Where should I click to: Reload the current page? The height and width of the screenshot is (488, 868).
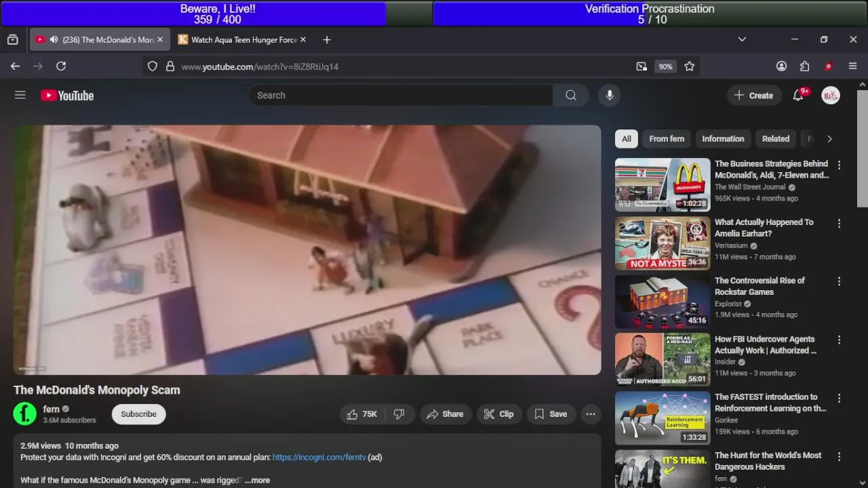(x=61, y=66)
